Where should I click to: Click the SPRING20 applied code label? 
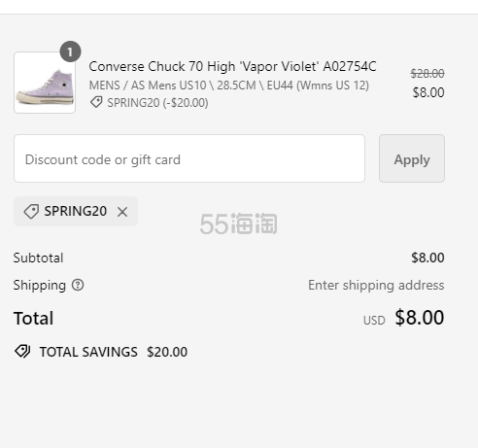76,211
